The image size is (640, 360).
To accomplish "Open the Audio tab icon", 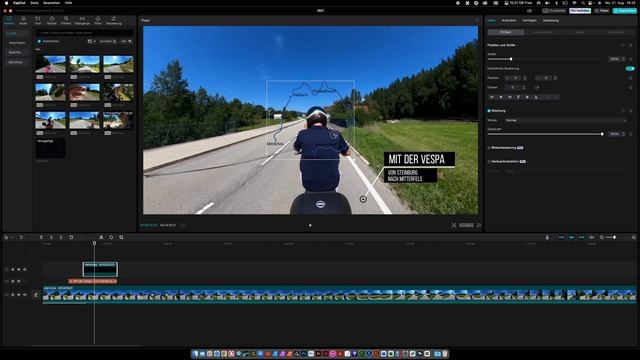I will [23, 20].
